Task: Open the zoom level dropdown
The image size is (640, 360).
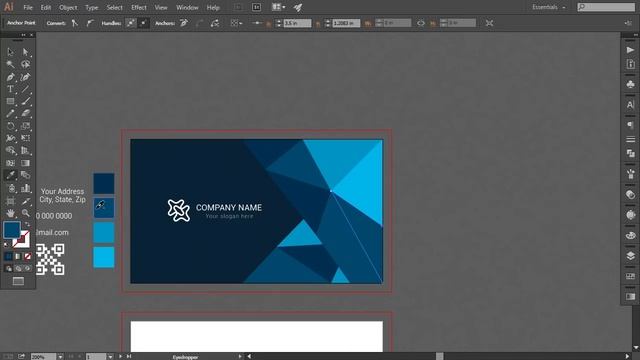Action: (x=60, y=357)
